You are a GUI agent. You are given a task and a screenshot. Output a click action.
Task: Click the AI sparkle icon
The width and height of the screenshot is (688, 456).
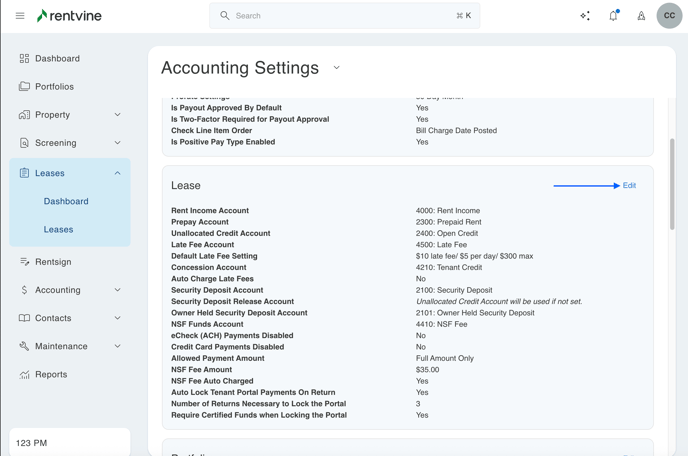585,16
